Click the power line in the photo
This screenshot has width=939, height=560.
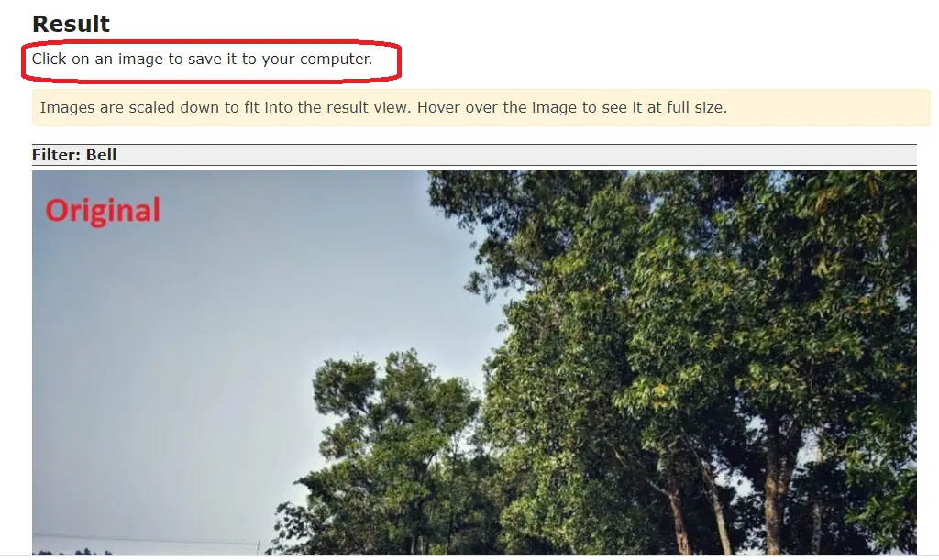click(144, 539)
